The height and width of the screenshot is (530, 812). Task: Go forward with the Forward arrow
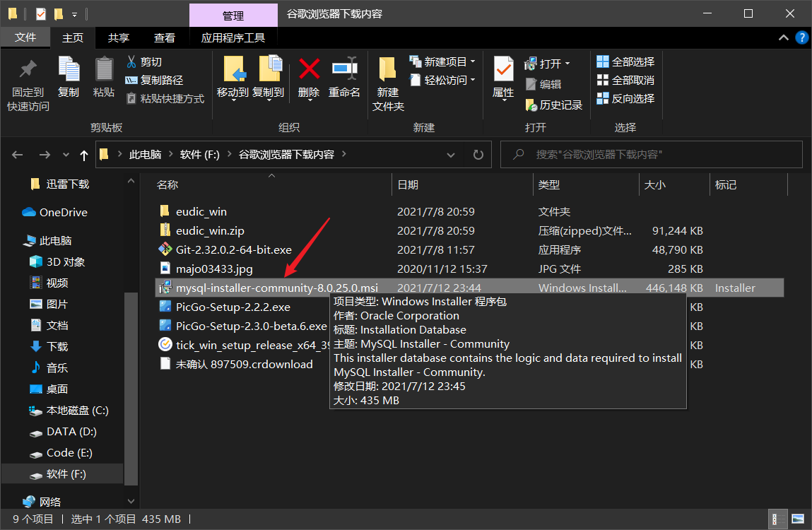pyautogui.click(x=45, y=154)
